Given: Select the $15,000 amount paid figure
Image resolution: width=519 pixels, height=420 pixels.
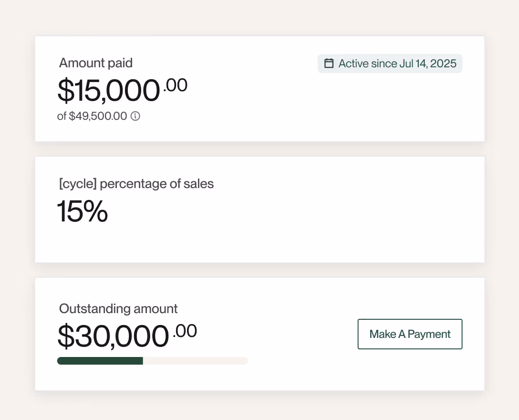Looking at the screenshot, I should click(x=109, y=90).
